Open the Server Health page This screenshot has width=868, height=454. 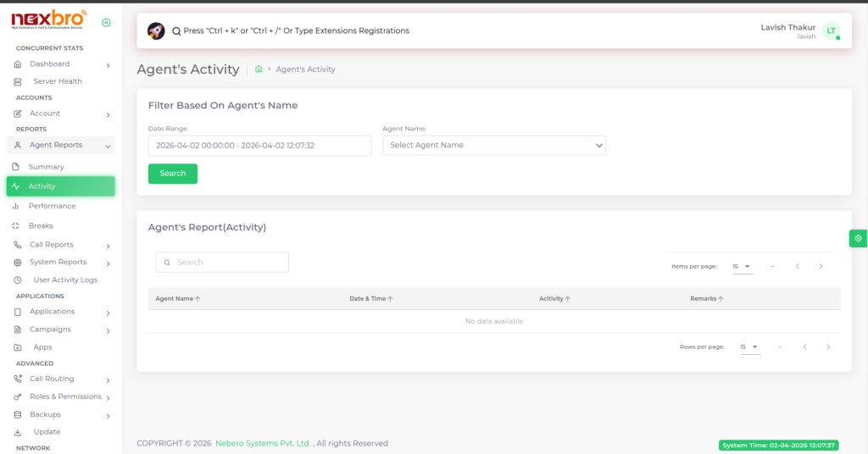(x=58, y=81)
